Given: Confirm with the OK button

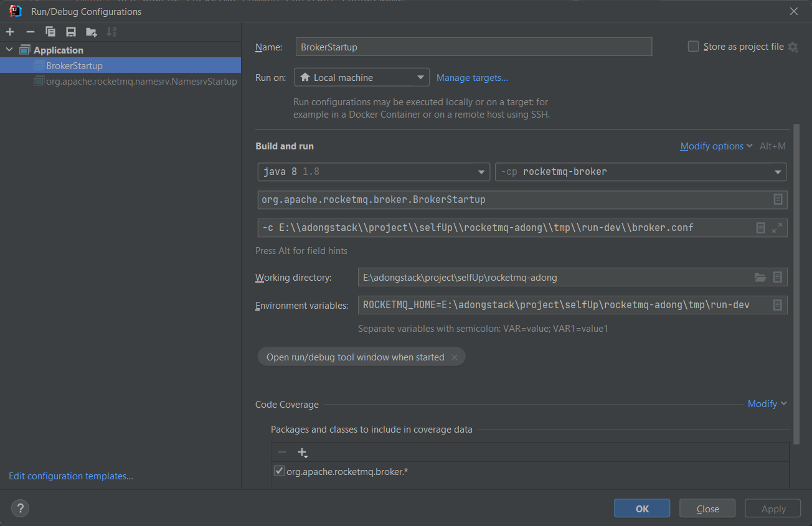Looking at the screenshot, I should click(642, 509).
